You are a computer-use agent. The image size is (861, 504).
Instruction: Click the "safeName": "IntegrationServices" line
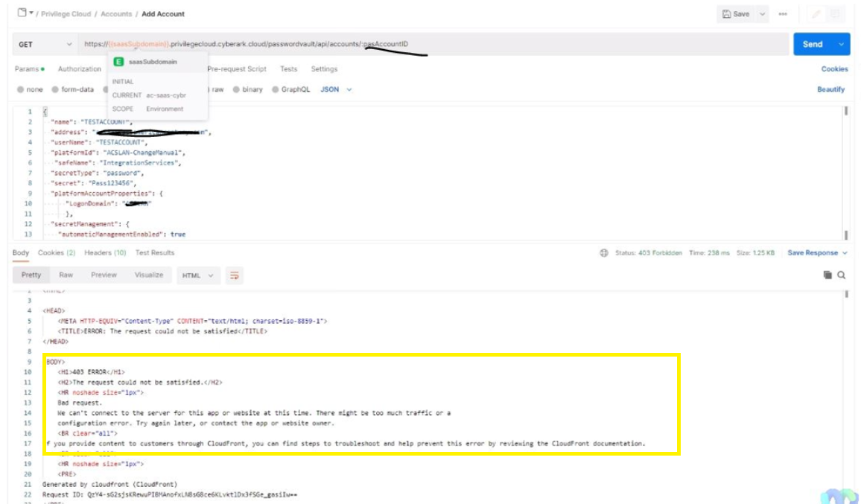(118, 163)
